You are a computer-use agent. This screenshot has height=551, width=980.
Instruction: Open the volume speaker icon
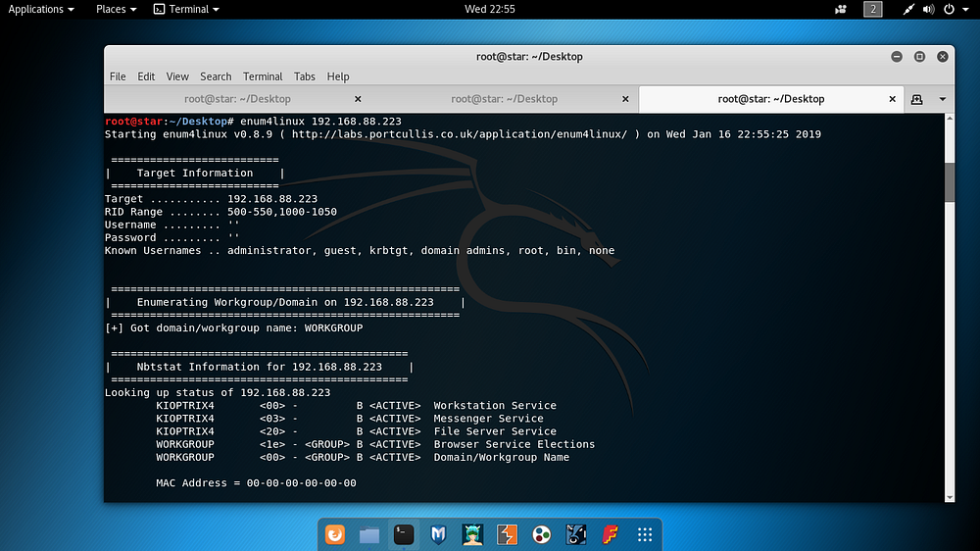(x=929, y=9)
